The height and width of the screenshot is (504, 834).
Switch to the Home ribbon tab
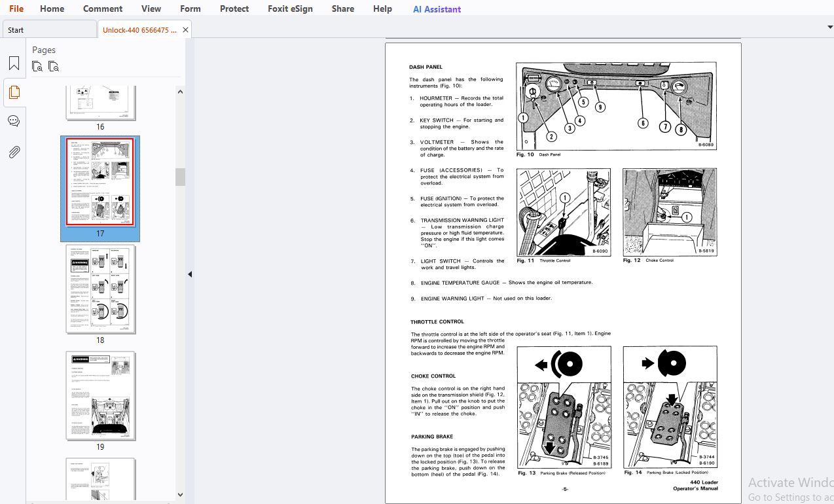[x=52, y=9]
